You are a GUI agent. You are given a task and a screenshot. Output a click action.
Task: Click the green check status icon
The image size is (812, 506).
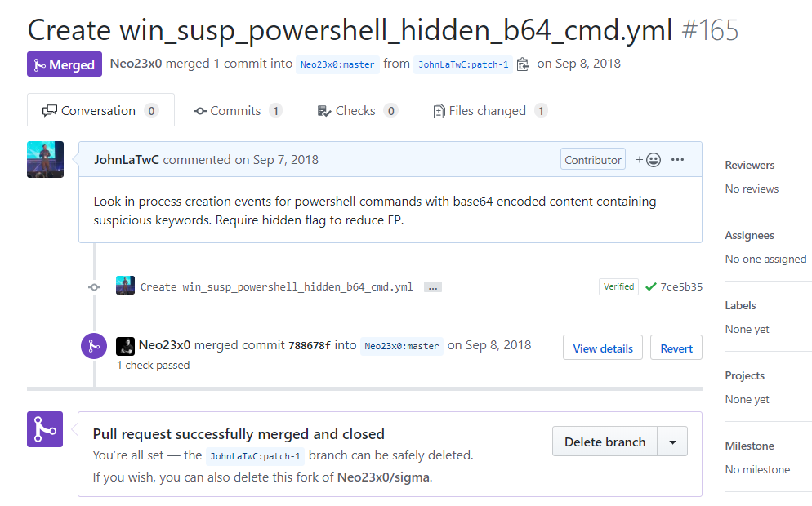(650, 286)
